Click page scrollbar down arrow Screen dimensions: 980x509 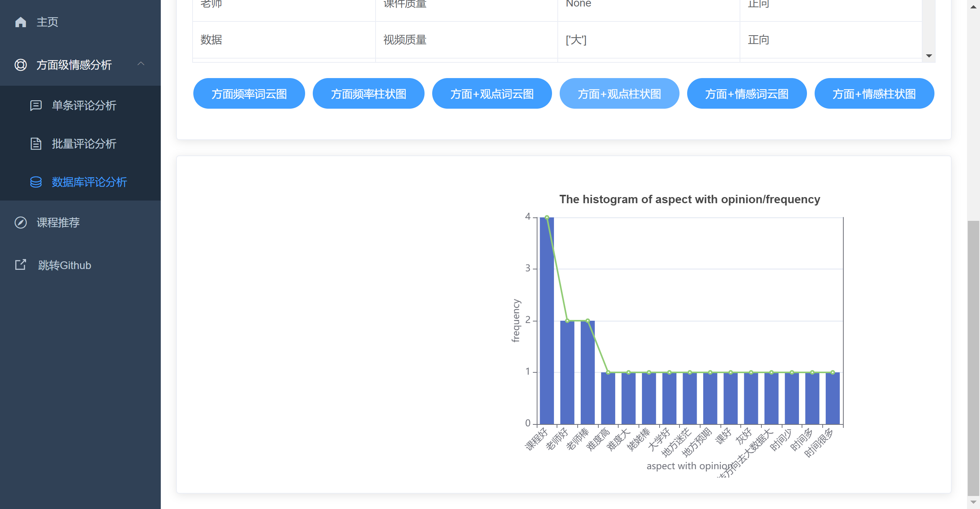973,502
